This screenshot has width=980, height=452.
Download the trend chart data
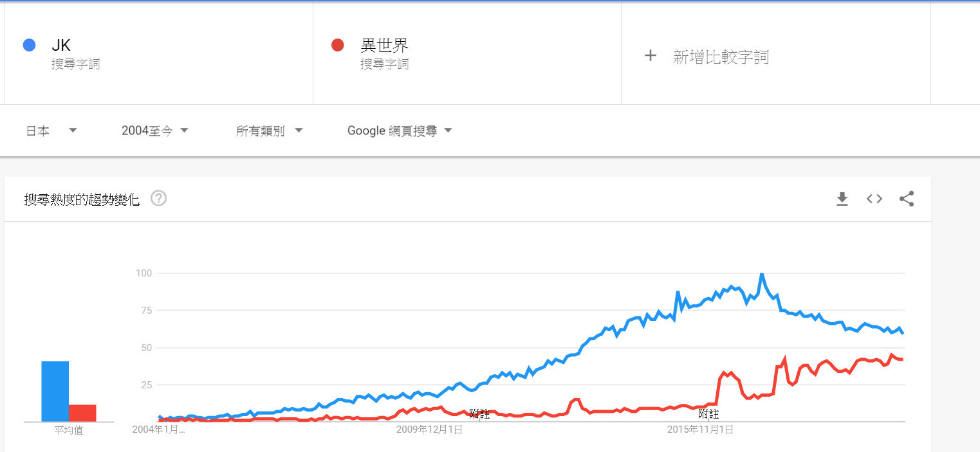(x=842, y=199)
